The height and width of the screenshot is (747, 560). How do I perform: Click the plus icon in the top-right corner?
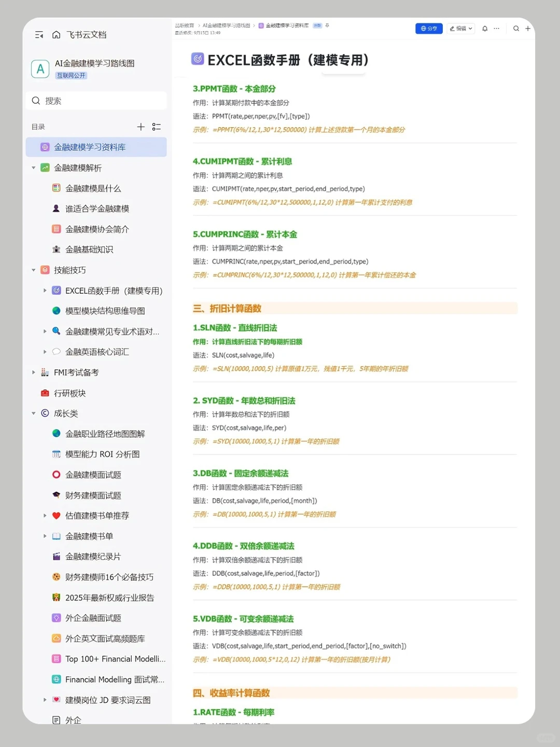(528, 29)
